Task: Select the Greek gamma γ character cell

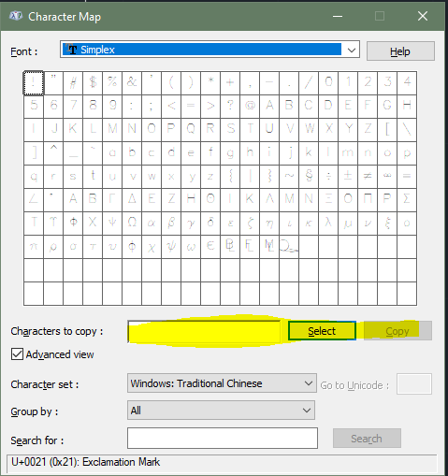Action: coord(191,224)
